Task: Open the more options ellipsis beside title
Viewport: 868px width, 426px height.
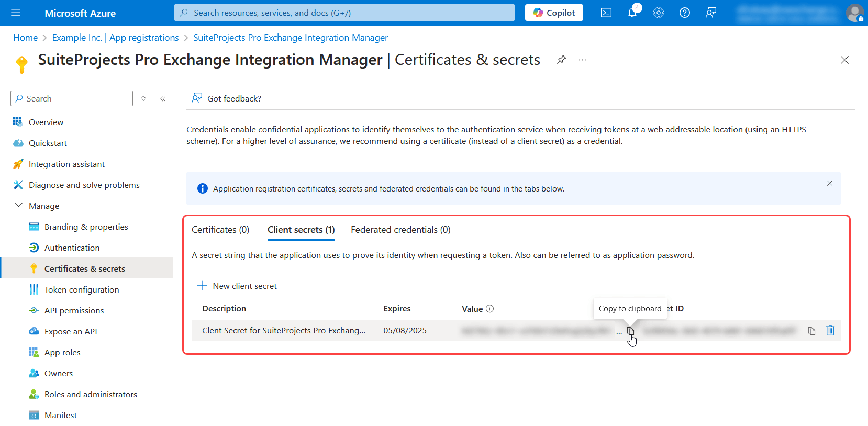Action: (582, 60)
